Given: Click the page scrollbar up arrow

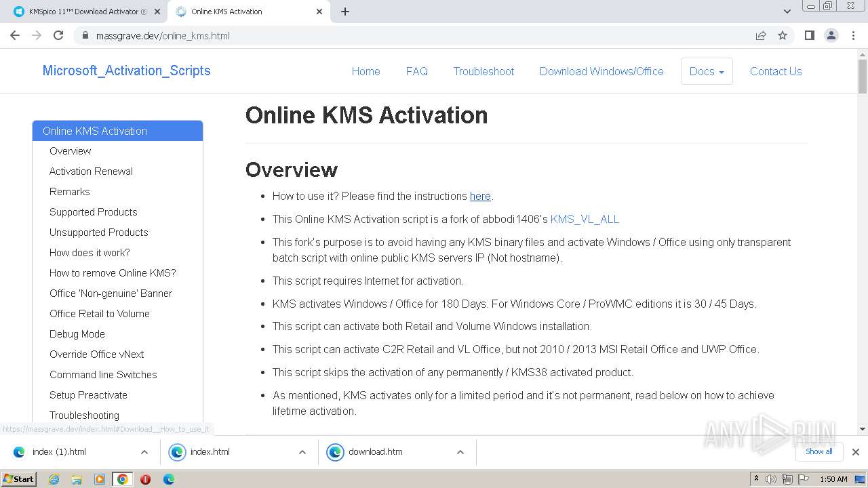Looking at the screenshot, I should (863, 54).
